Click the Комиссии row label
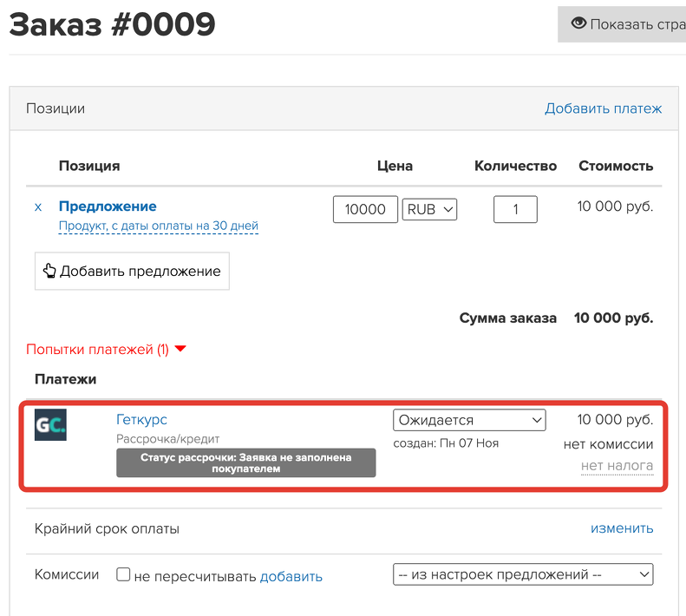Viewport: 686px width, 616px height. click(x=67, y=574)
